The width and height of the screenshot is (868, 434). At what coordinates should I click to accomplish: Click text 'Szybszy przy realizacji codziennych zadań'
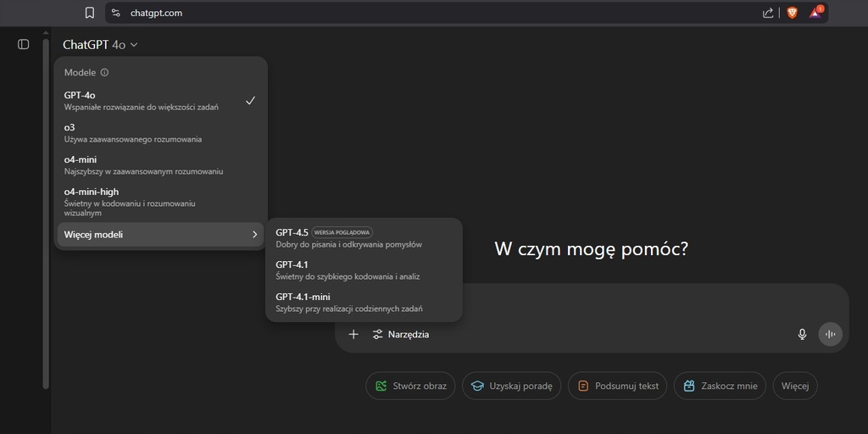[x=349, y=309]
